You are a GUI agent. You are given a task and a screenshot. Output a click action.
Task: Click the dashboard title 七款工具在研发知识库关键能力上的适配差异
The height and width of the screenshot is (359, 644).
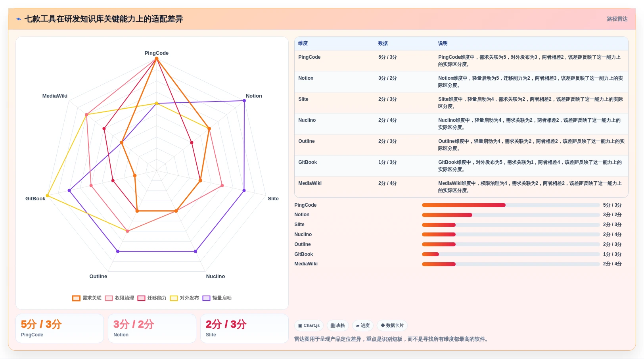104,19
